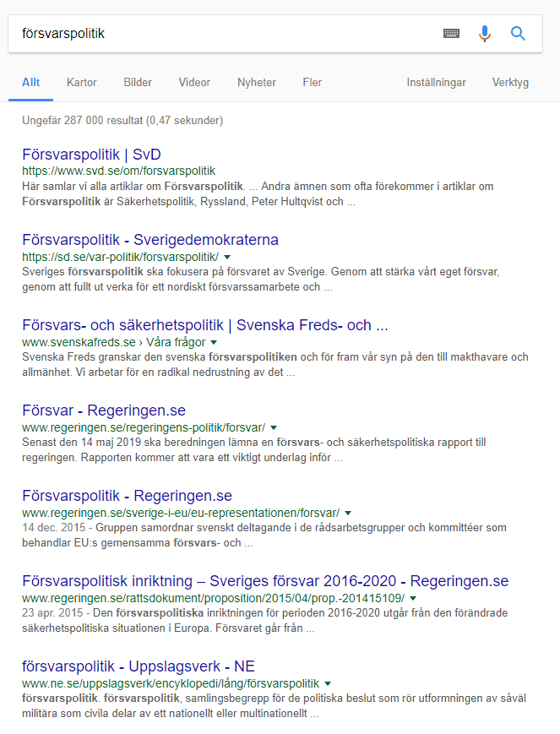
Task: Open dropdown arrow after prop.-201415109 URL
Action: pos(413,598)
